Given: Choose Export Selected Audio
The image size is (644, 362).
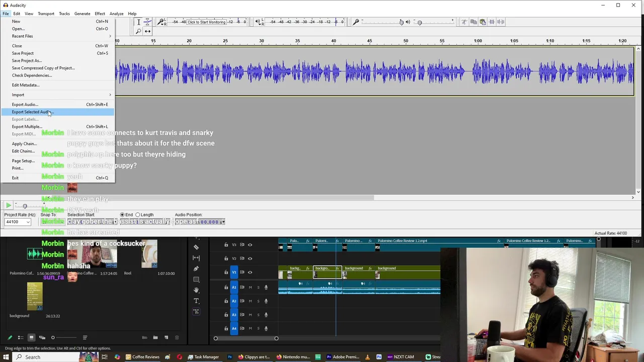Looking at the screenshot, I should point(58,112).
